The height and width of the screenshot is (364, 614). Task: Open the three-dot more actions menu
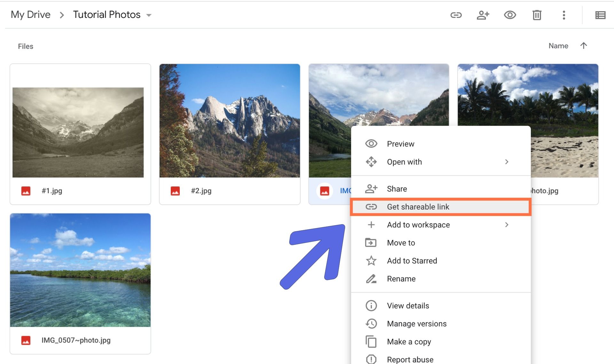click(564, 15)
